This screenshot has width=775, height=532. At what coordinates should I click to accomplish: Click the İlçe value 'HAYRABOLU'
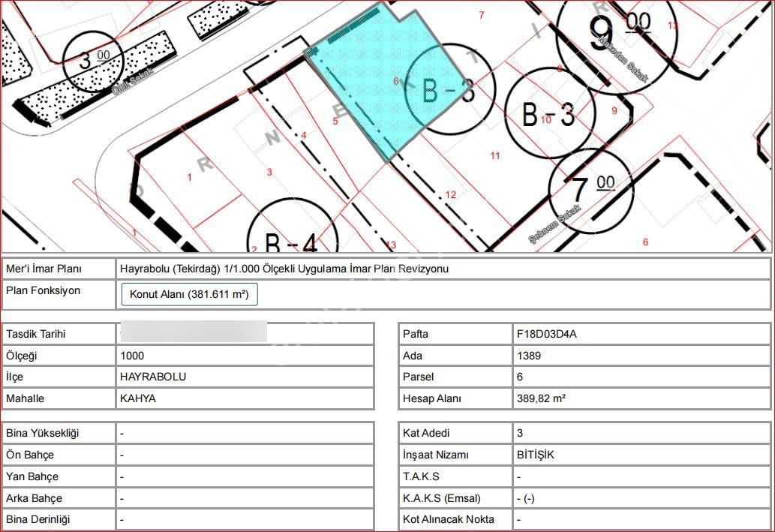click(x=153, y=377)
